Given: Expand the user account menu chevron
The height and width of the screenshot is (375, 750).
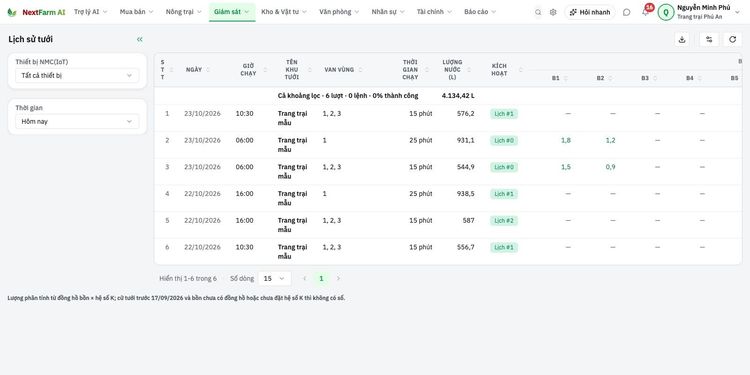Looking at the screenshot, I should (x=737, y=12).
